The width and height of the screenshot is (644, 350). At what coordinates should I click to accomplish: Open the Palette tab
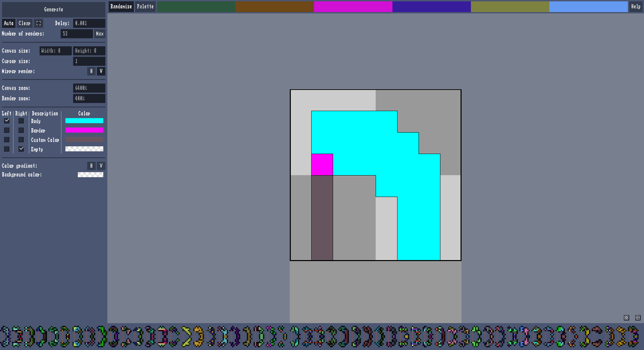point(145,6)
